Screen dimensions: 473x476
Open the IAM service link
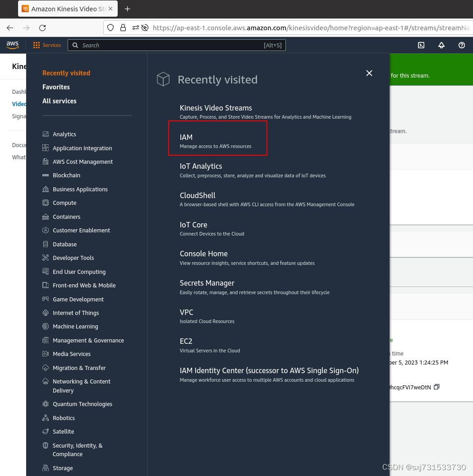point(186,137)
